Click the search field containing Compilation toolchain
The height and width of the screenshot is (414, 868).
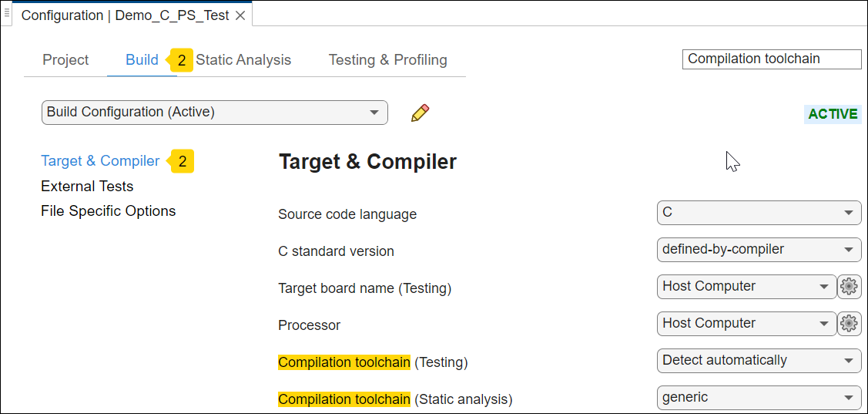pos(771,59)
